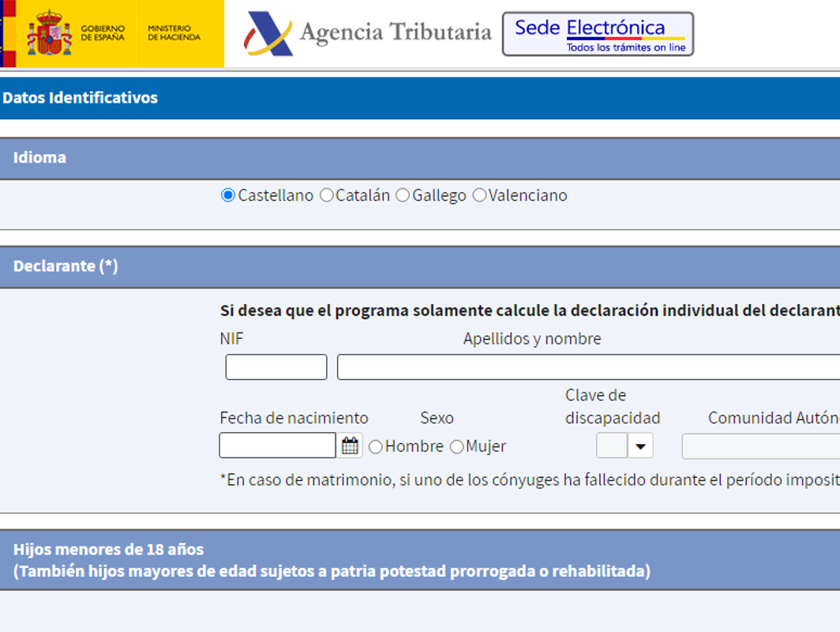This screenshot has width=840, height=632.
Task: Click the Sede Electrónica banner
Action: pyautogui.click(x=597, y=34)
